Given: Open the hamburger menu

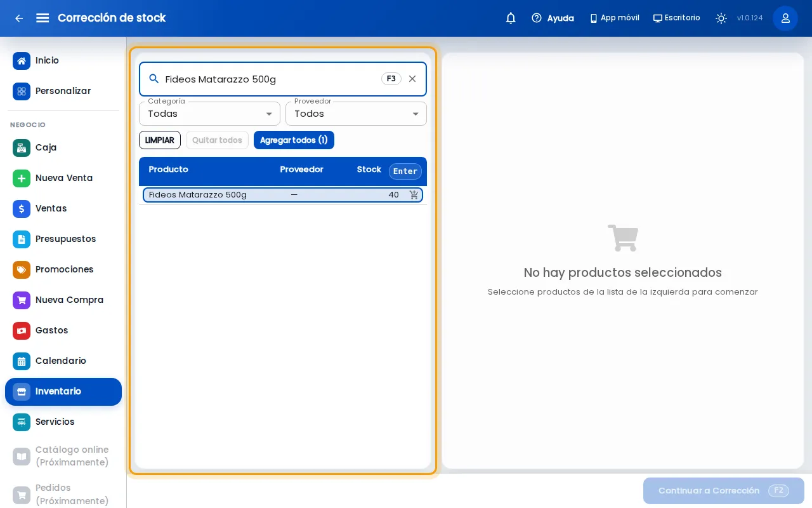Looking at the screenshot, I should tap(43, 18).
